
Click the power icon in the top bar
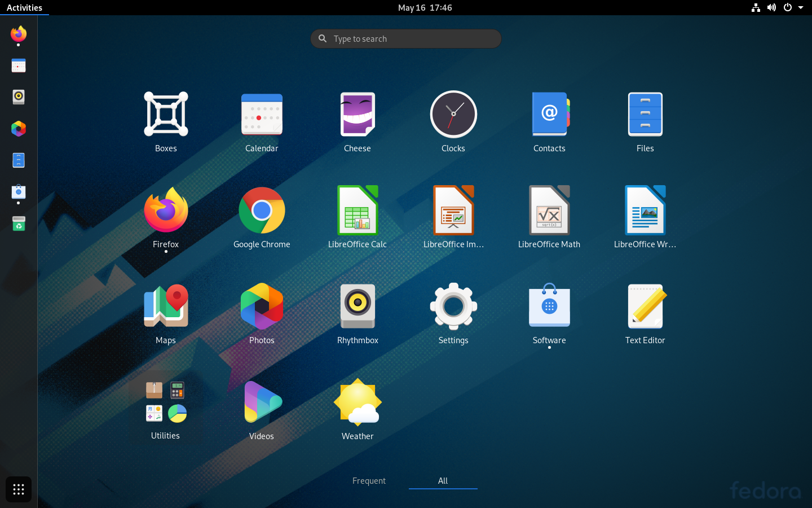[788, 7]
